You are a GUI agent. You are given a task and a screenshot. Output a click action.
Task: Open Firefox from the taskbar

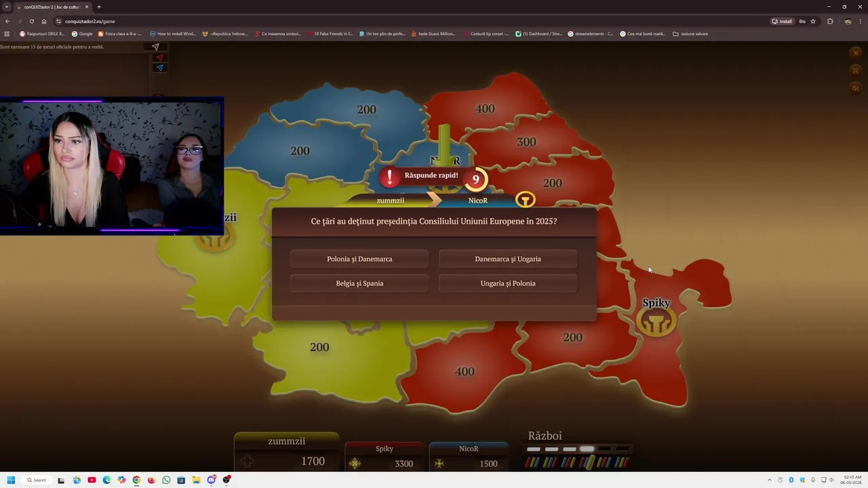151,480
